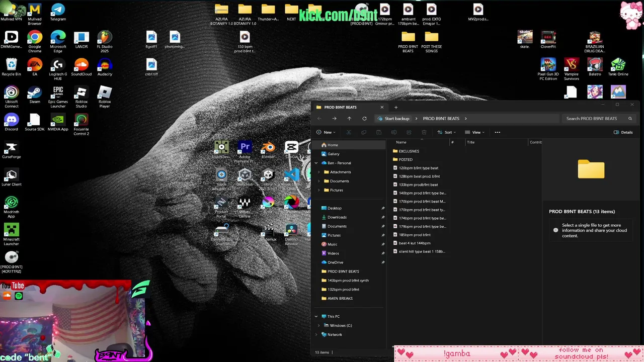Screen dimensions: 644x362
Task: Select the Lunar Client desktop icon
Action: (x=11, y=177)
